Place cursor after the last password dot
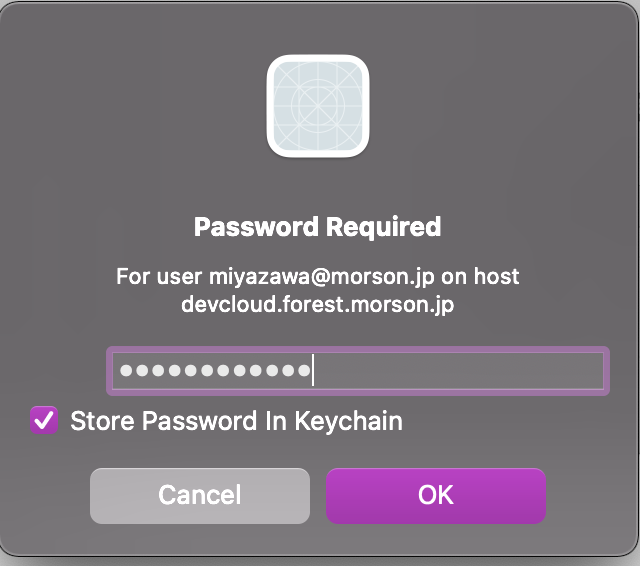This screenshot has height=566, width=640. pos(312,371)
